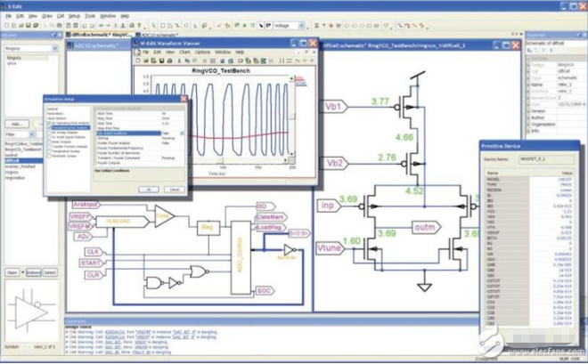Image resolution: width=588 pixels, height=364 pixels.
Task: Toggle the Transient/Fourier Analysis checkbox
Action: [x=47, y=125]
